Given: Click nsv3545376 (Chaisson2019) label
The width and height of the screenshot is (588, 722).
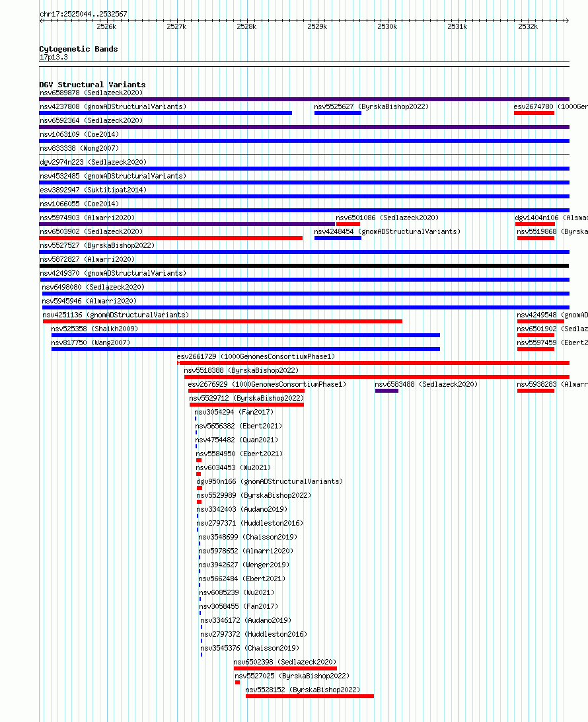Looking at the screenshot, I should 249,648.
